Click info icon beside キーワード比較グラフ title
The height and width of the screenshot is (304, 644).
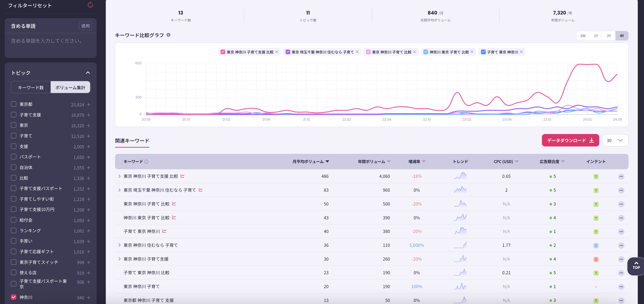coord(168,35)
